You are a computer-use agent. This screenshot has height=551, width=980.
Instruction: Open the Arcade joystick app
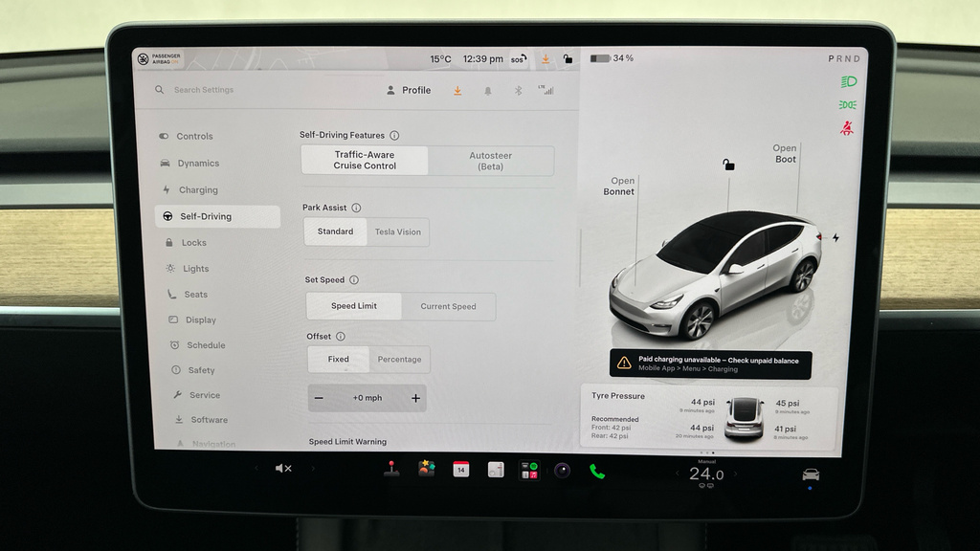point(391,469)
